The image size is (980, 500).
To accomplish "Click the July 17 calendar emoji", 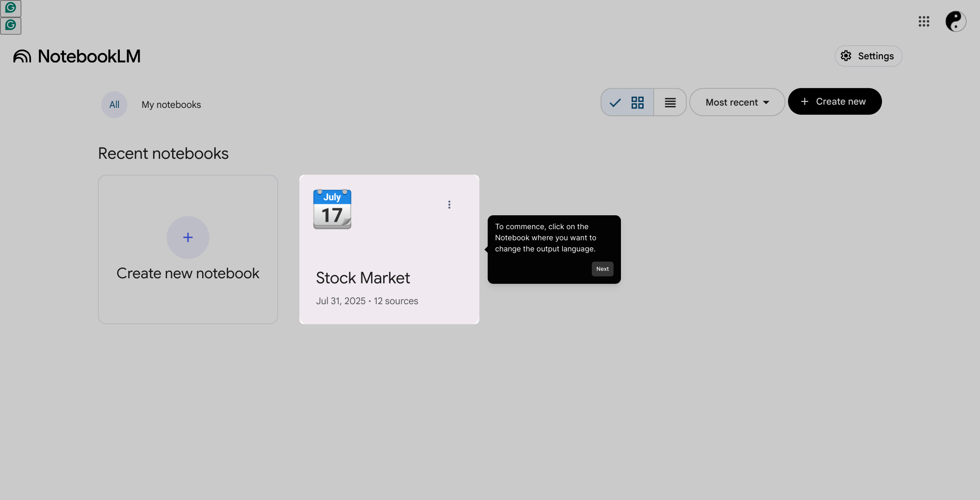I will [332, 209].
